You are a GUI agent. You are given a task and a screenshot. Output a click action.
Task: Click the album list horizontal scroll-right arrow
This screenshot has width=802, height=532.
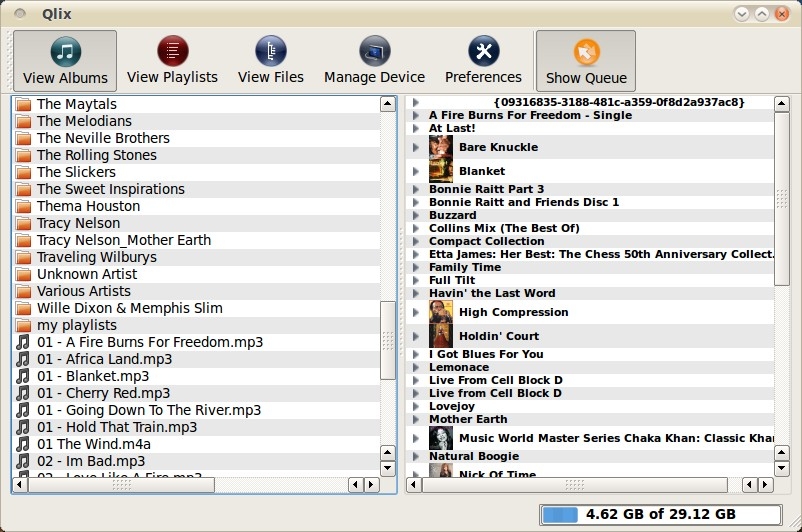point(765,484)
